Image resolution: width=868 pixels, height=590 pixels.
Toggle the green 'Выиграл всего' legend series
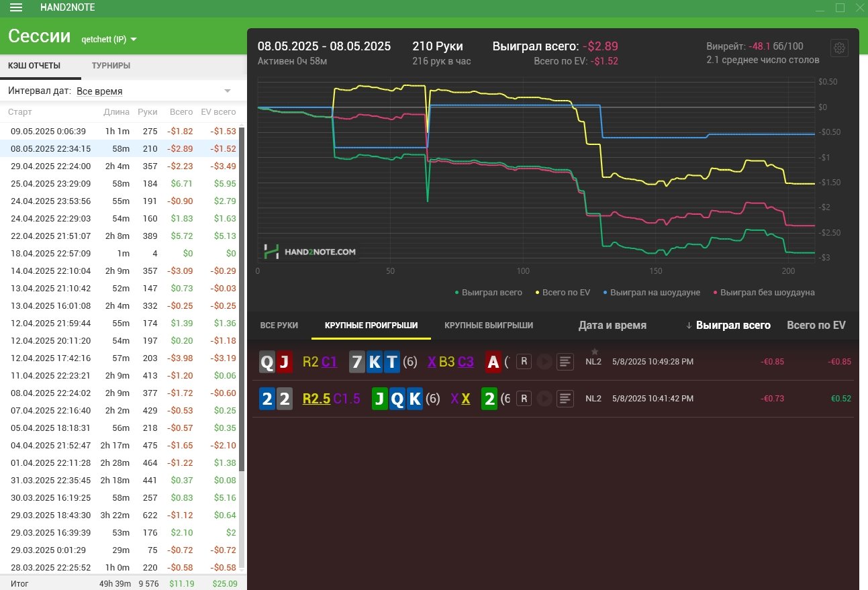pos(489,292)
